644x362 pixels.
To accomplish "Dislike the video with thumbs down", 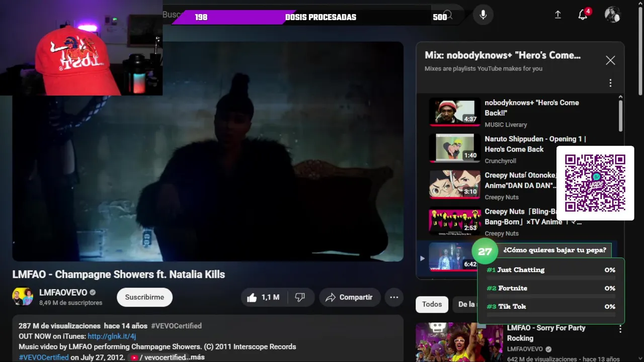I will click(x=300, y=298).
